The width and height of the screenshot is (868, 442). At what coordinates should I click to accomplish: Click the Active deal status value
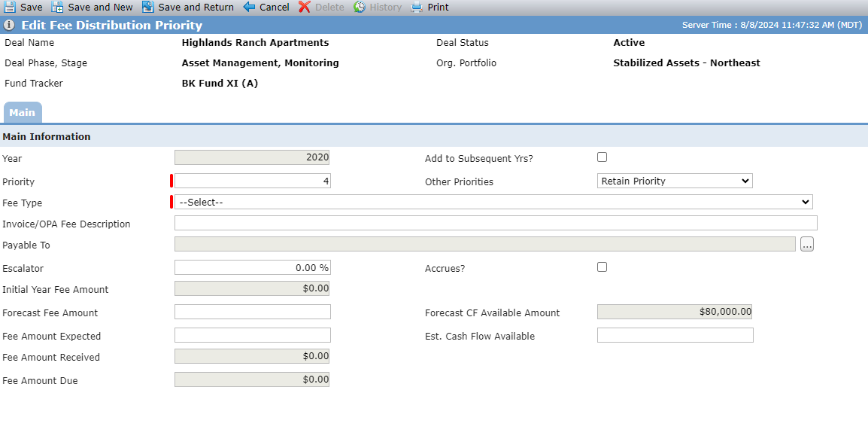tap(629, 43)
